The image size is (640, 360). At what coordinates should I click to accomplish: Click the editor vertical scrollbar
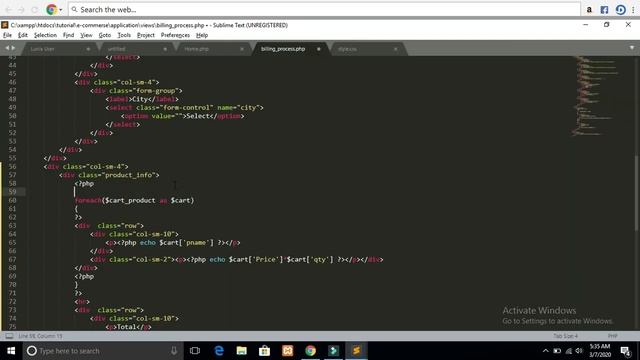coord(637,193)
